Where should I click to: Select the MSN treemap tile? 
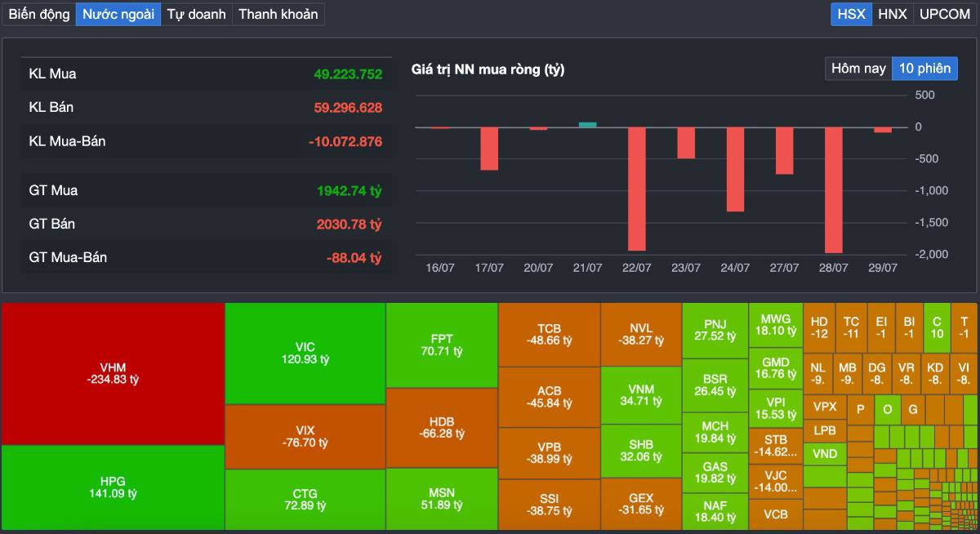(x=442, y=500)
